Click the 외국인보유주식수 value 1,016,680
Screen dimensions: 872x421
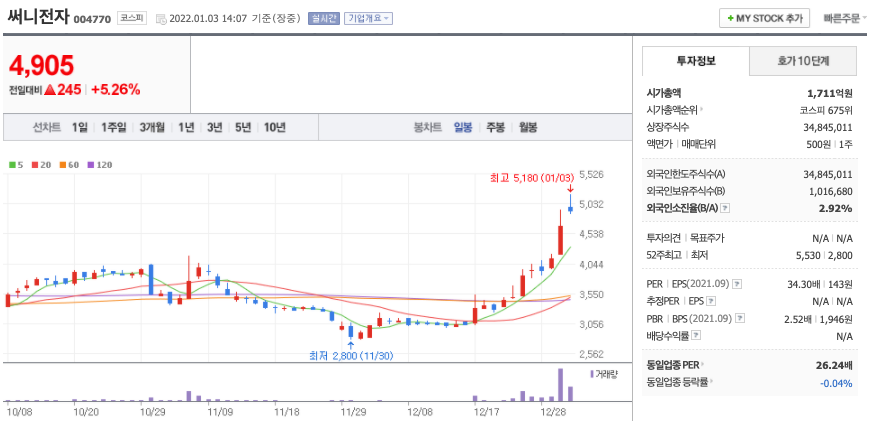point(831,191)
